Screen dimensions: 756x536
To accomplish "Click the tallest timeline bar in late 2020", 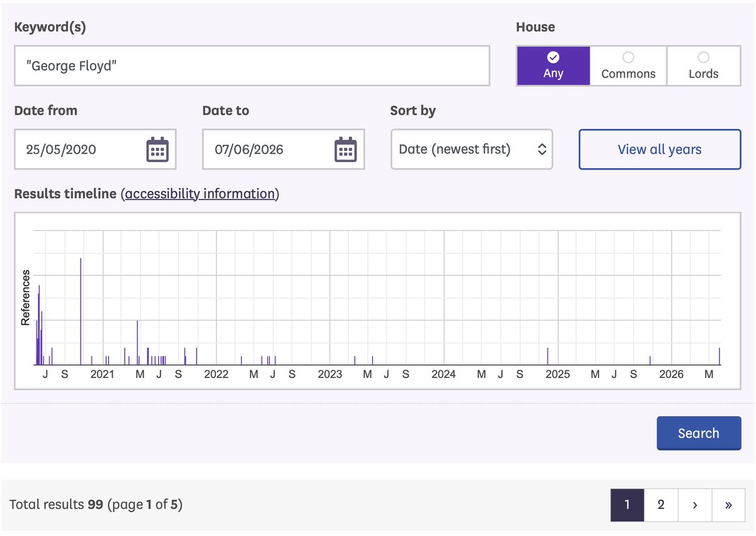I will pyautogui.click(x=81, y=312).
